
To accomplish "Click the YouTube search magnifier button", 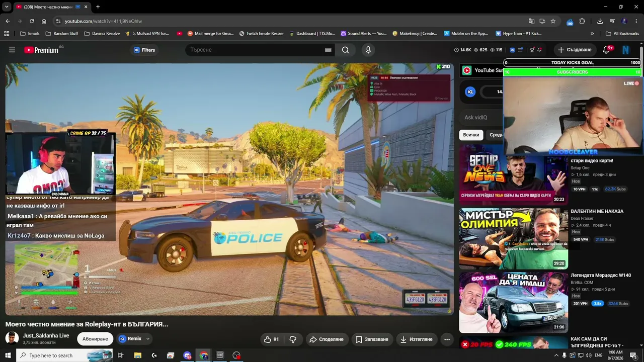I will tap(346, 50).
